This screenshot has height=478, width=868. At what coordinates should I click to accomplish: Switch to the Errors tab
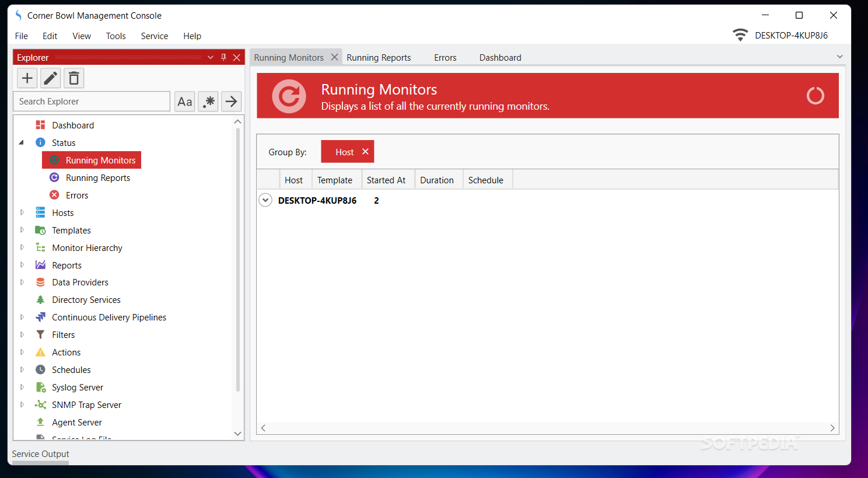(445, 57)
